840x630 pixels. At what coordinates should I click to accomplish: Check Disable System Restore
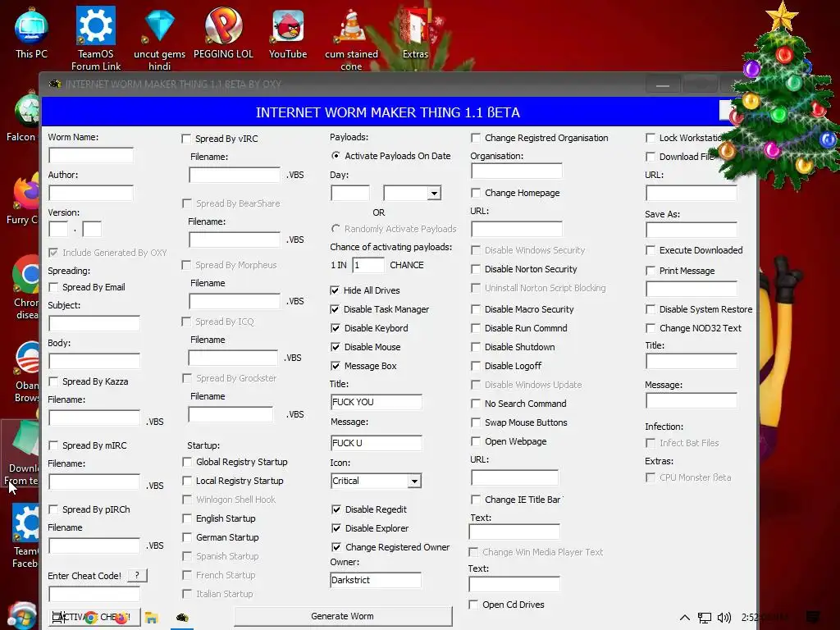(x=651, y=309)
